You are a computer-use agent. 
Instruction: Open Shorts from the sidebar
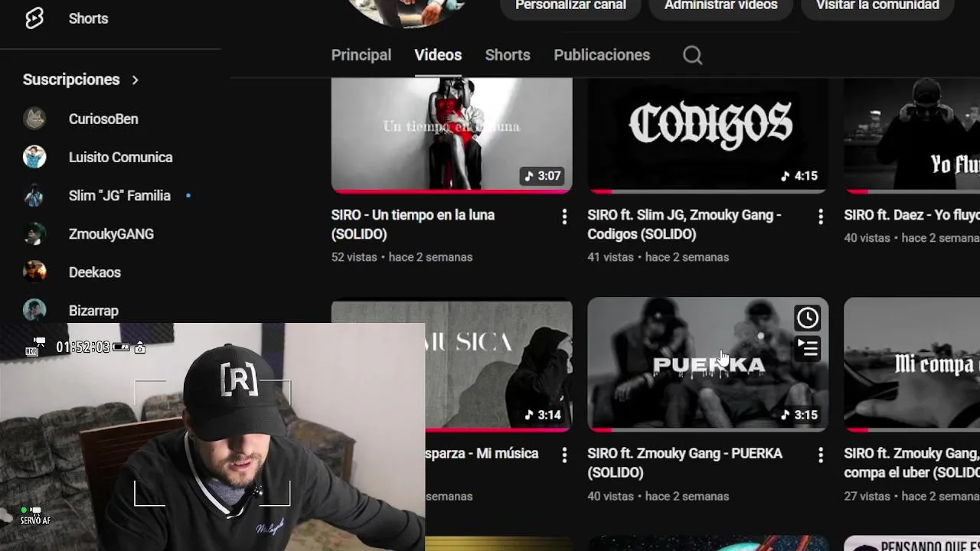pos(67,18)
